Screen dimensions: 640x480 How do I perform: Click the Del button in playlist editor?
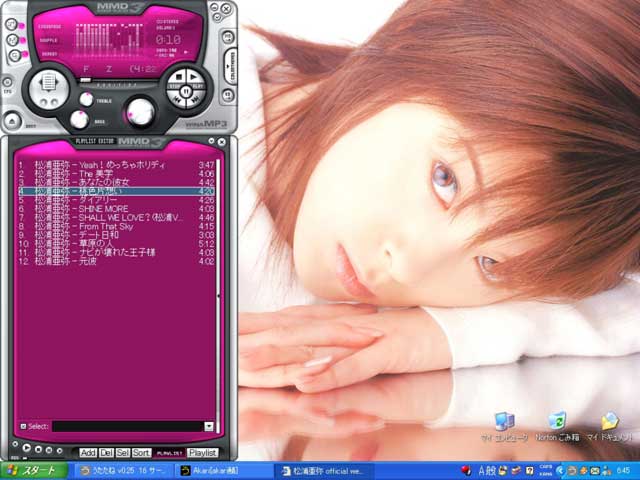pyautogui.click(x=106, y=453)
